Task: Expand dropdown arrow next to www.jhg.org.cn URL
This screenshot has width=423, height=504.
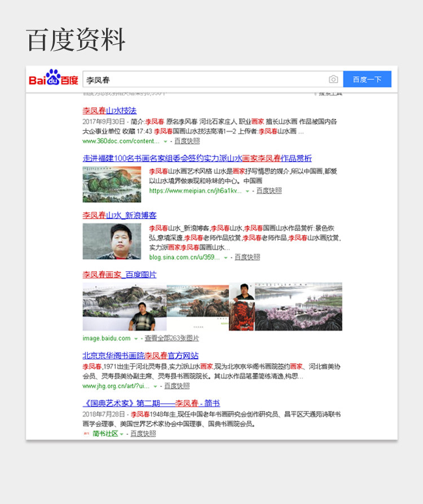Action: coord(155,386)
